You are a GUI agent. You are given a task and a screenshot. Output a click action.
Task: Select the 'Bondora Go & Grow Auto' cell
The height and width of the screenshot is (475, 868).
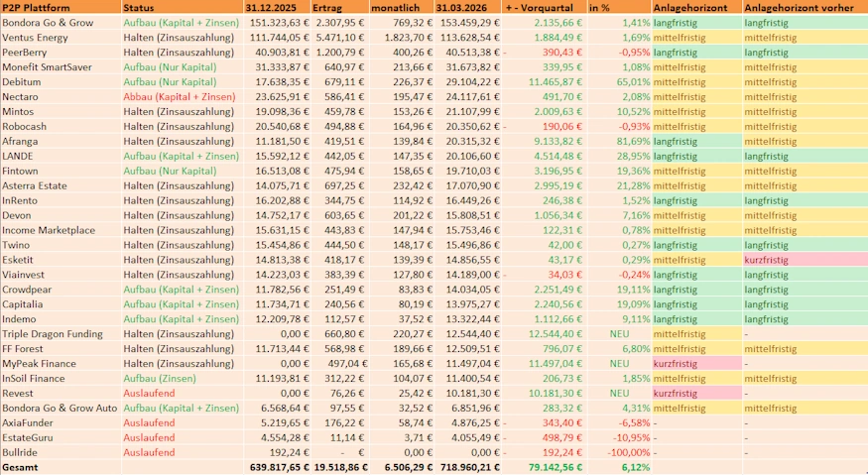61,408
